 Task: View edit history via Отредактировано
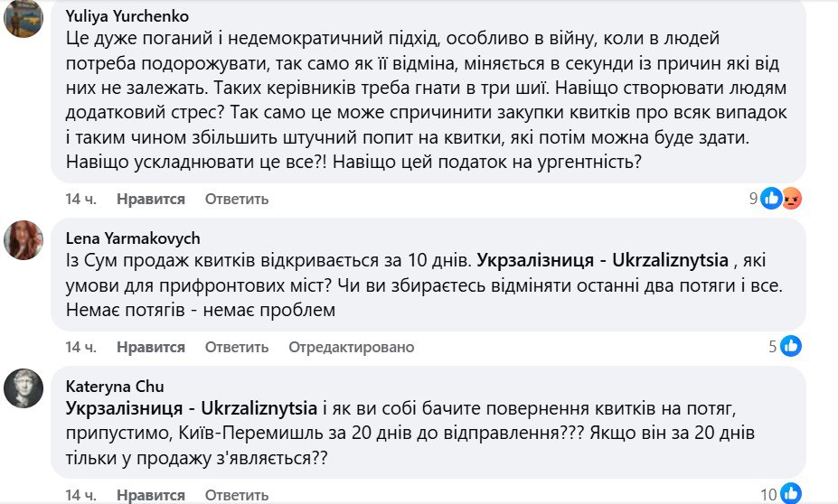[x=351, y=347]
